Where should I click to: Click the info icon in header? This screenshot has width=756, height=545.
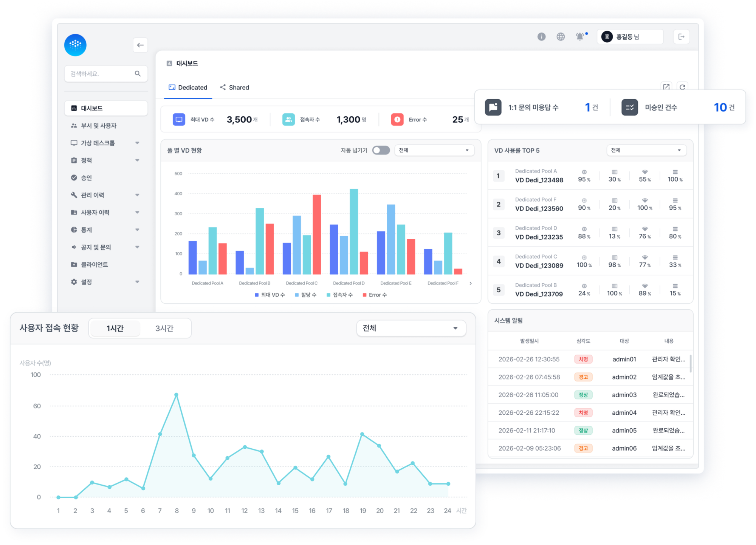[x=541, y=37]
